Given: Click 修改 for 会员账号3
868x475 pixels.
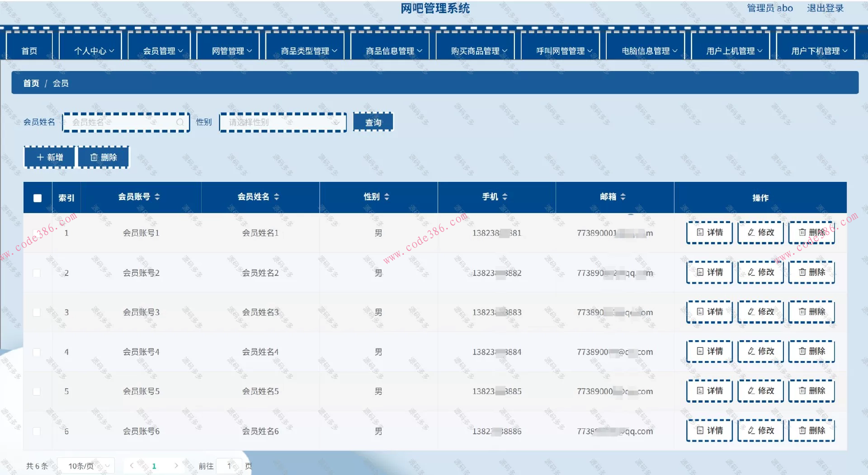Looking at the screenshot, I should pyautogui.click(x=760, y=312).
